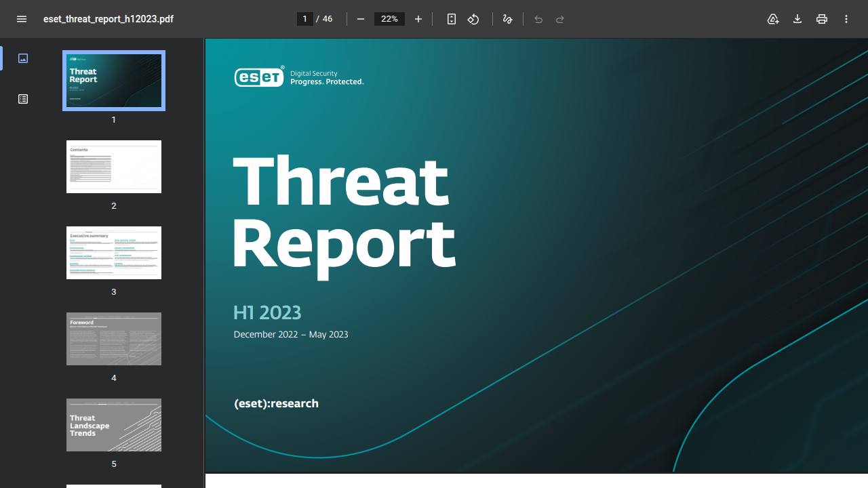Click 'December 2022 – May 2023' text
Screen dimensions: 868x488
(x=291, y=334)
